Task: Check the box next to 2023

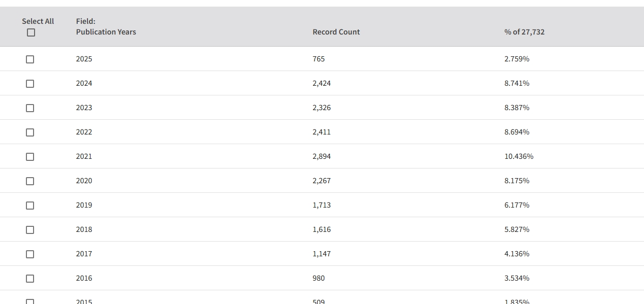Action: (x=30, y=108)
